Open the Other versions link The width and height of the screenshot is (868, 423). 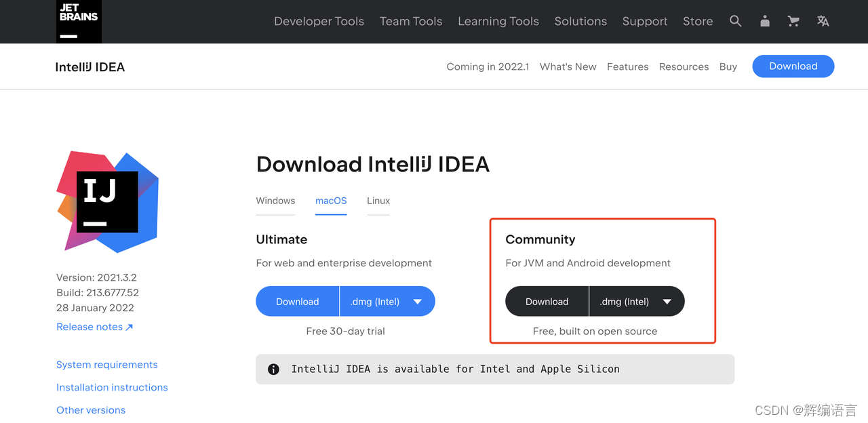pyautogui.click(x=91, y=410)
